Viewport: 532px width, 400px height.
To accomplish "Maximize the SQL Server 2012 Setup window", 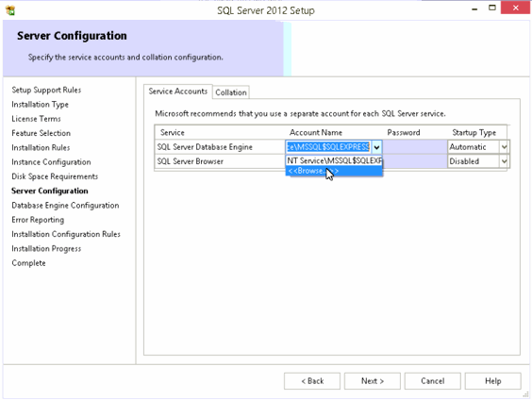I will (492, 8).
